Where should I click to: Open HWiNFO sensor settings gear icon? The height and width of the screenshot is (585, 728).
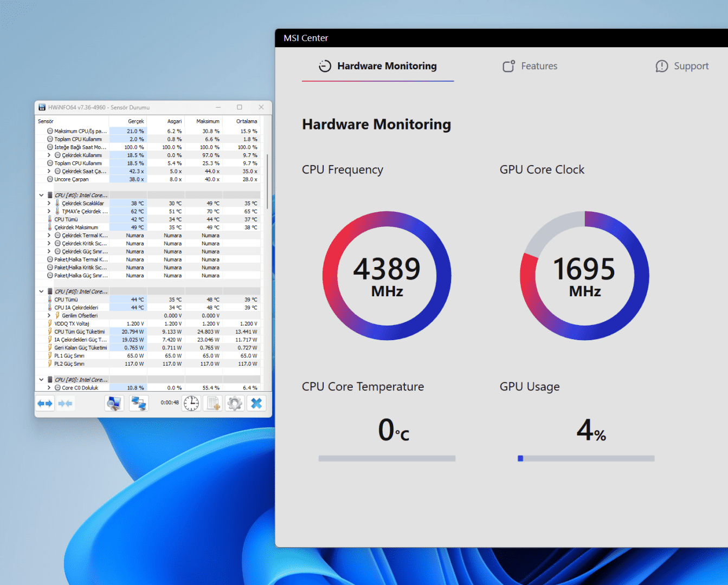[x=235, y=404]
